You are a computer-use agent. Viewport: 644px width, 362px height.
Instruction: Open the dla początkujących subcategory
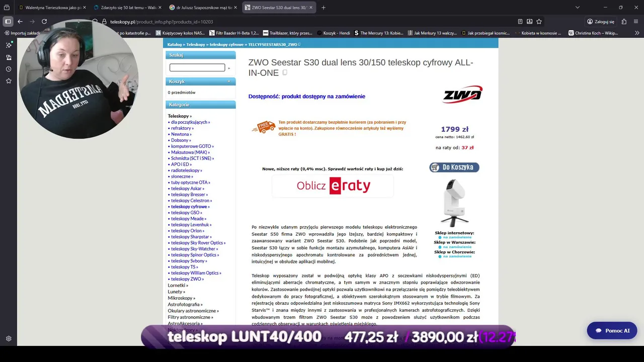(190, 122)
